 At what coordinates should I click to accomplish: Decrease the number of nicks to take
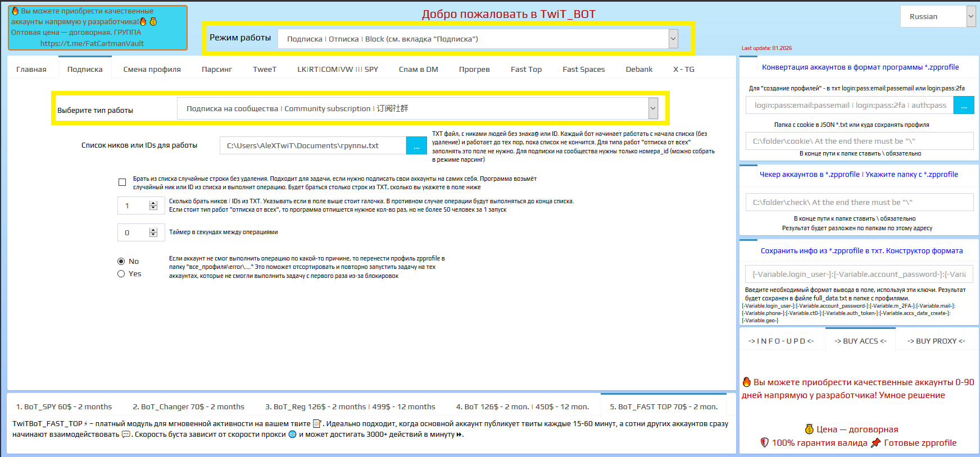(153, 208)
